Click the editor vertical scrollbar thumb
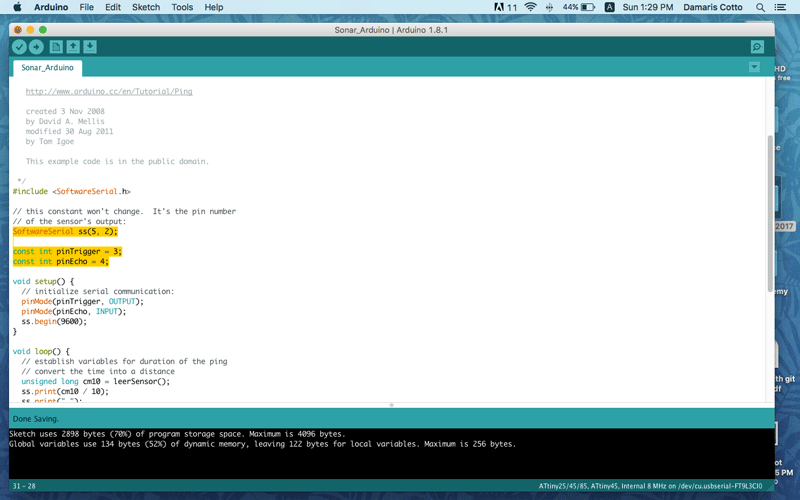This screenshot has height=500, width=800. pos(770,214)
